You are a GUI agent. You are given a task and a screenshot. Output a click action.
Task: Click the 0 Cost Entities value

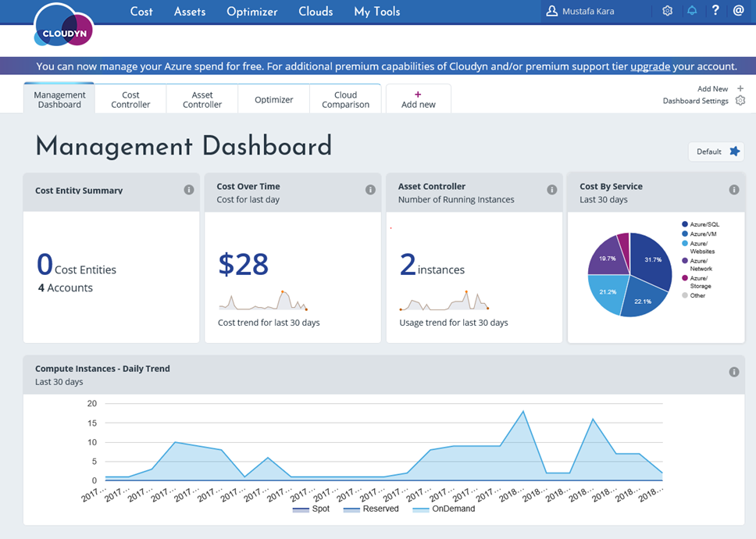pyautogui.click(x=77, y=265)
